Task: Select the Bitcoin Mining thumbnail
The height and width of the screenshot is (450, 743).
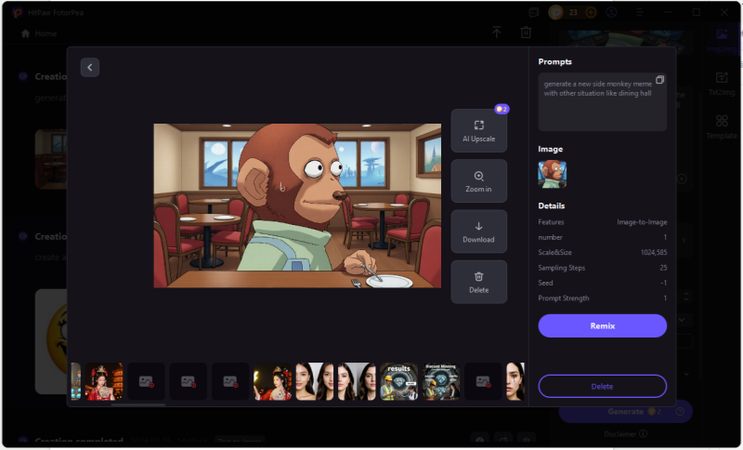Action: [x=441, y=382]
